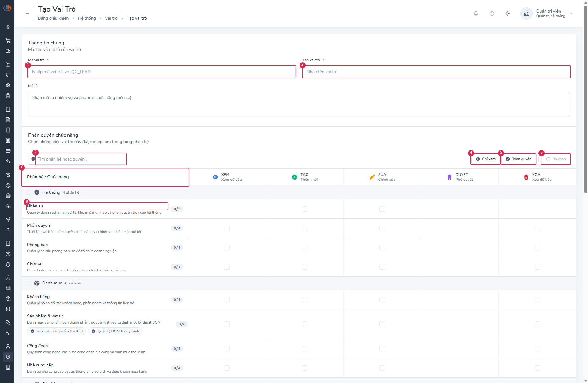
Task: Tick the XEM checkbox for Phân quyền
Action: pos(227,228)
